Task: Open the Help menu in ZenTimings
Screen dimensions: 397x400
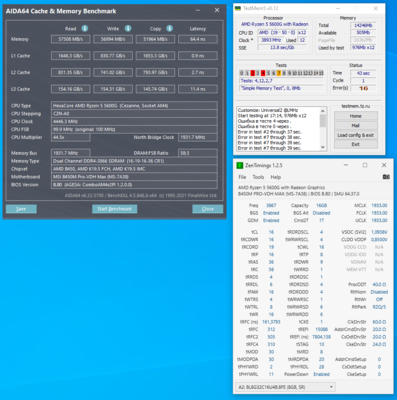Action: 276,177
